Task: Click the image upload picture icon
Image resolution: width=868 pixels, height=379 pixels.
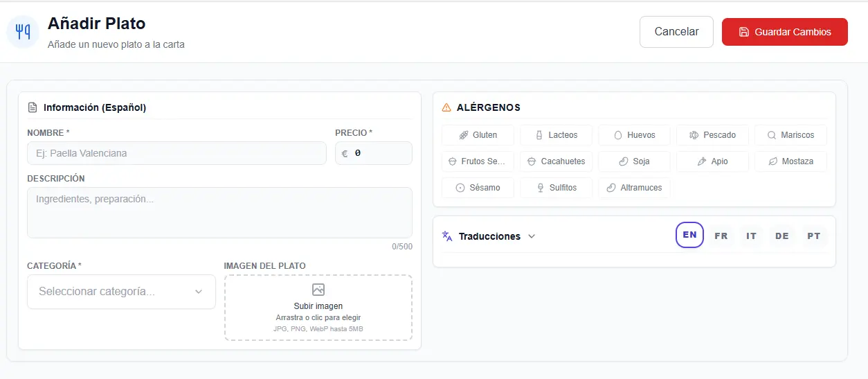Action: pos(318,290)
